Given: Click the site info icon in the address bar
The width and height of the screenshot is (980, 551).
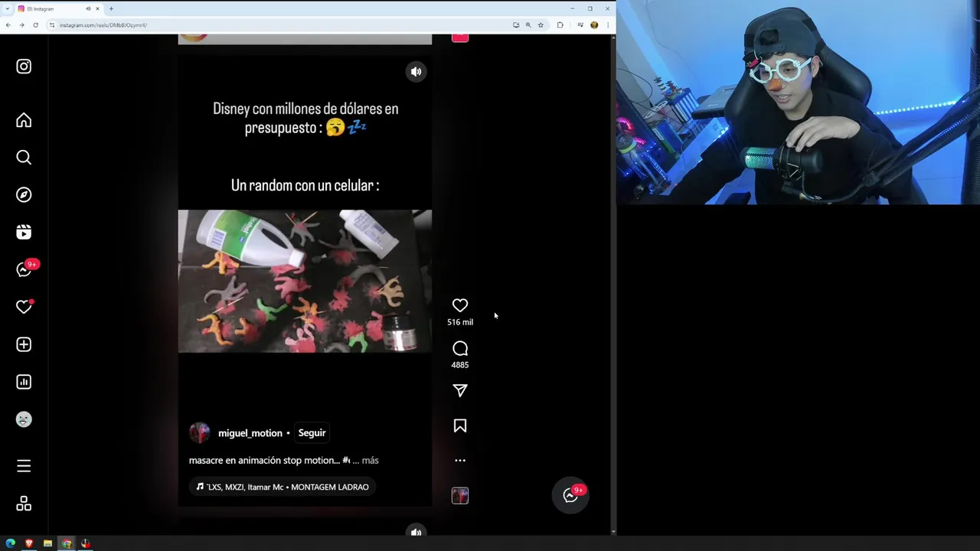Looking at the screenshot, I should (x=52, y=25).
